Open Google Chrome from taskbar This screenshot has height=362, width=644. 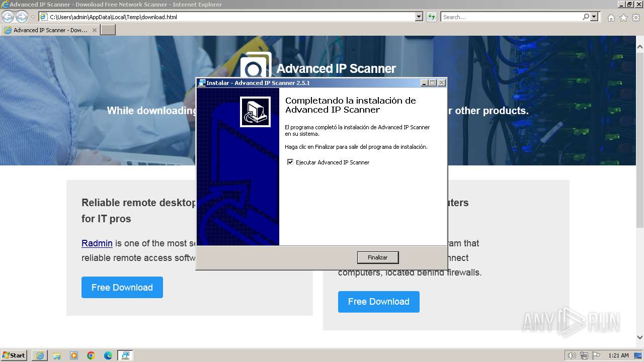coord(91,355)
